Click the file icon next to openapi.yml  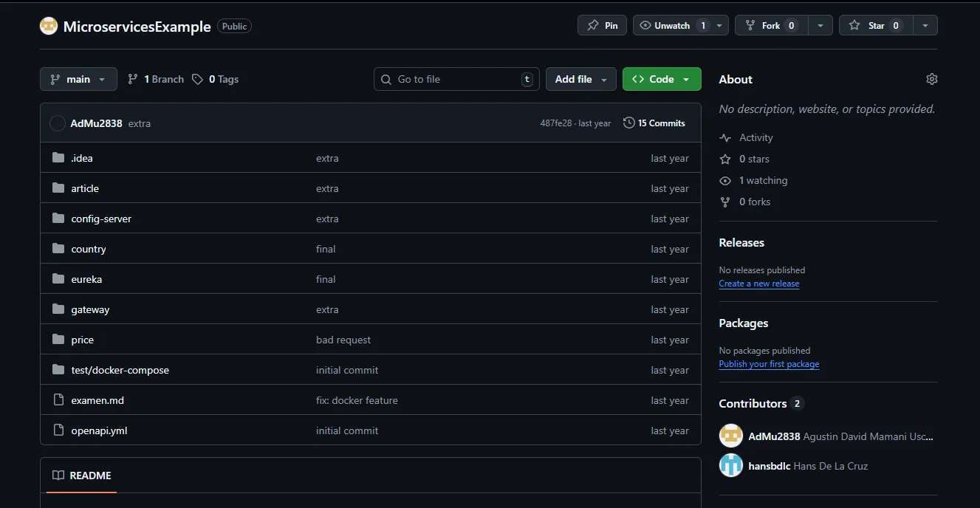(58, 430)
